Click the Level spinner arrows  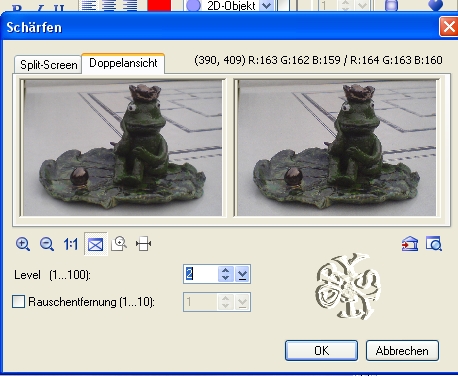pos(226,274)
